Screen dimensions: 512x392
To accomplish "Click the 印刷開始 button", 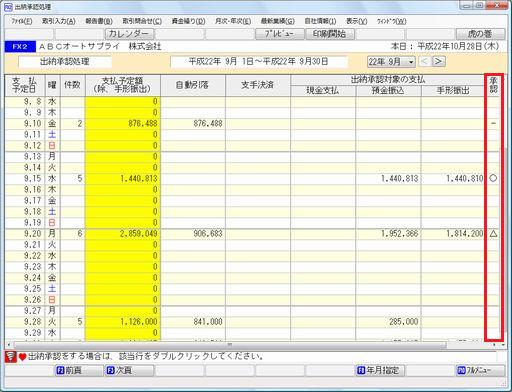I will click(x=329, y=34).
